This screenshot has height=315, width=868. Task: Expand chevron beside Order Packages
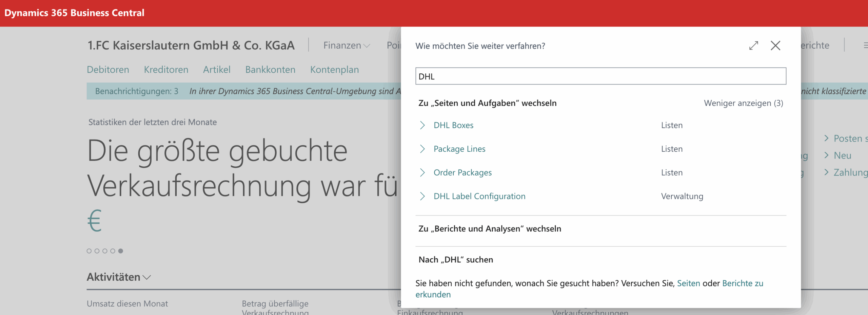(422, 173)
